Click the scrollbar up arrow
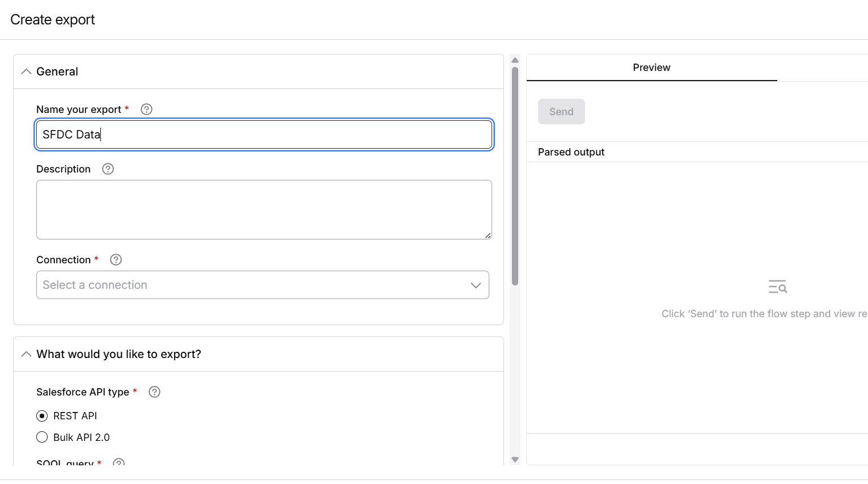The height and width of the screenshot is (484, 868). click(x=515, y=60)
